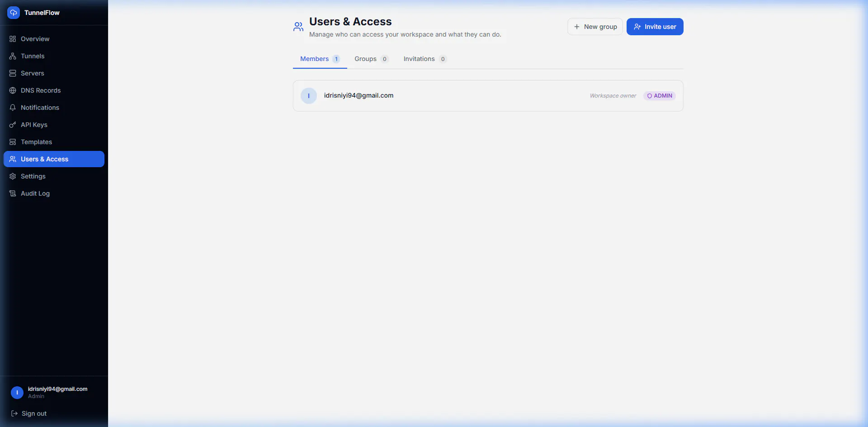Viewport: 868px width, 427px height.
Task: Go to Tunnels in the sidebar
Action: pyautogui.click(x=54, y=56)
